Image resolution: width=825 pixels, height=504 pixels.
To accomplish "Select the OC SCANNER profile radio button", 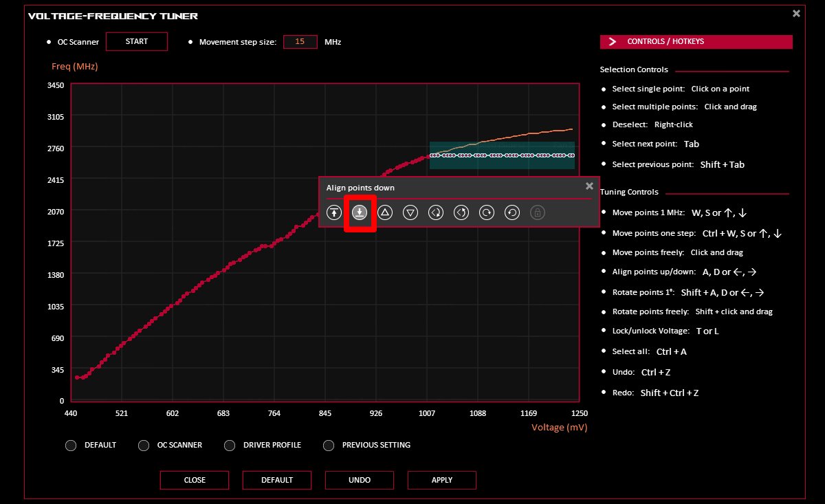I will [144, 446].
